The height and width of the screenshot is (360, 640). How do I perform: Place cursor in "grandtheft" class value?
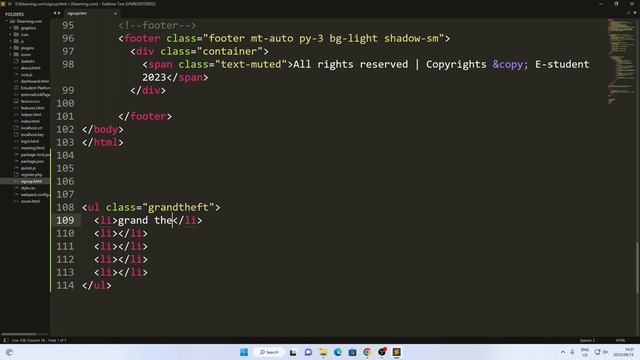[x=178, y=207]
